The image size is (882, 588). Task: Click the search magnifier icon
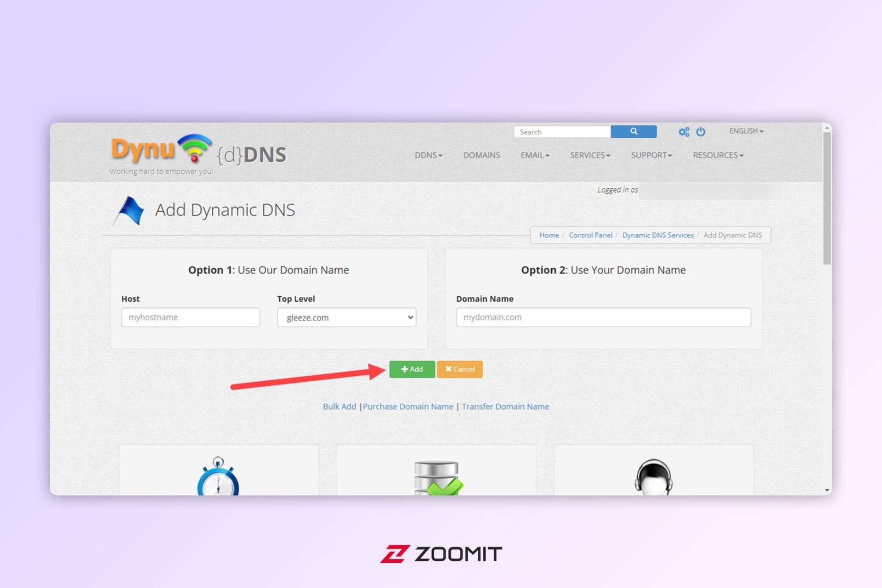pos(633,131)
